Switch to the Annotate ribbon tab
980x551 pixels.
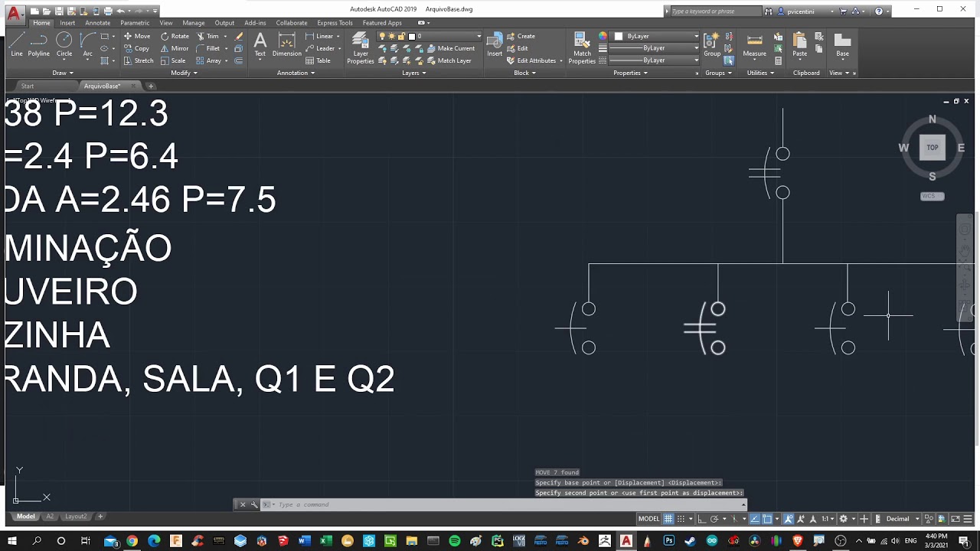97,23
